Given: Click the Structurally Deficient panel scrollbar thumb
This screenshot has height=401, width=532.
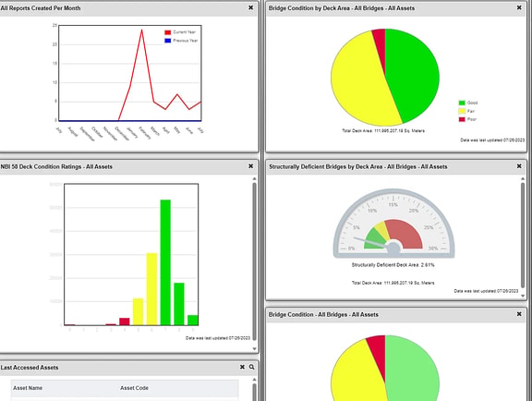Looking at the screenshot, I should click(x=523, y=236).
